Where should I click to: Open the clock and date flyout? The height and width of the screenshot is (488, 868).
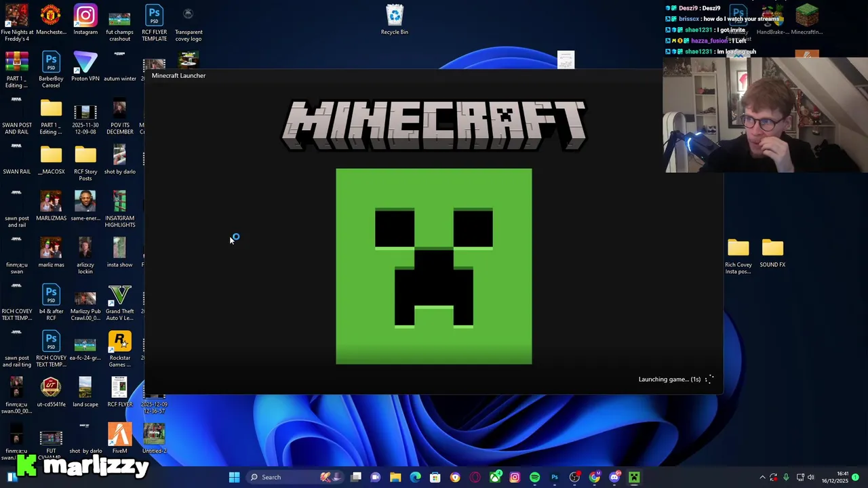[835, 477]
